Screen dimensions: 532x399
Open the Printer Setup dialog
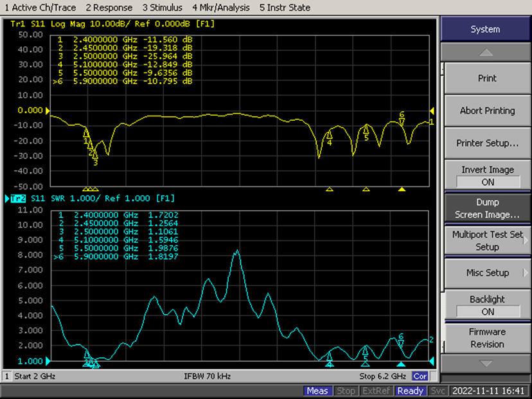(487, 143)
